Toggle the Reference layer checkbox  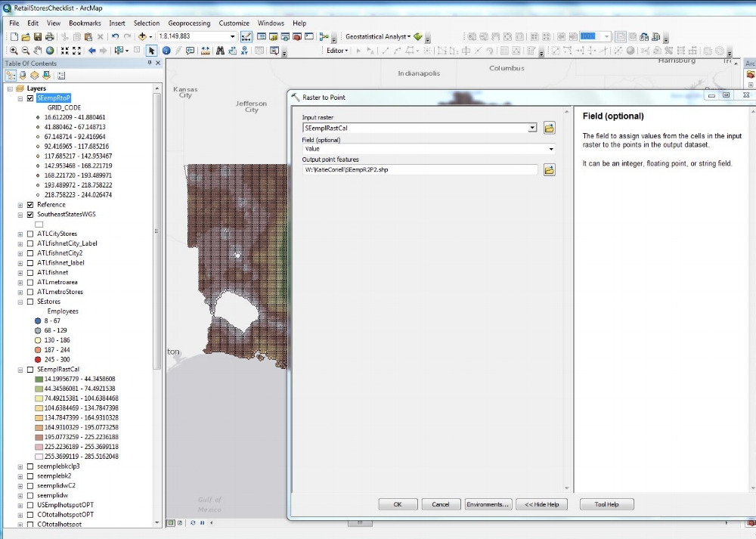pos(30,205)
